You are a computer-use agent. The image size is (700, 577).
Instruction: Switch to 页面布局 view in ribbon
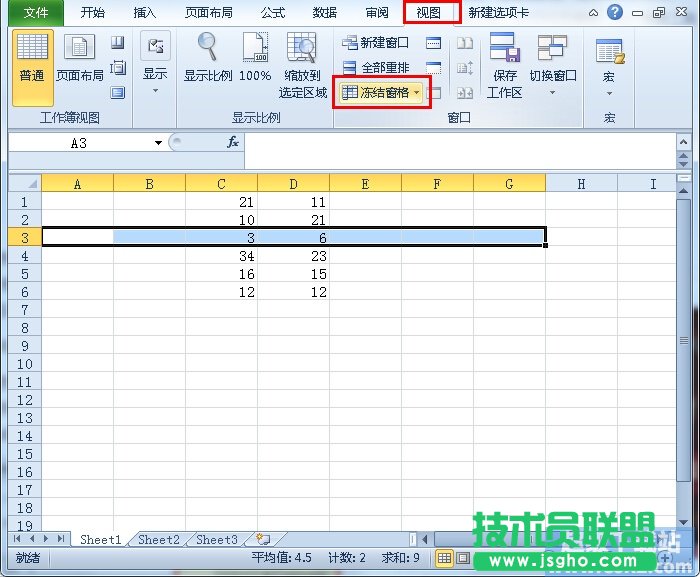click(79, 58)
